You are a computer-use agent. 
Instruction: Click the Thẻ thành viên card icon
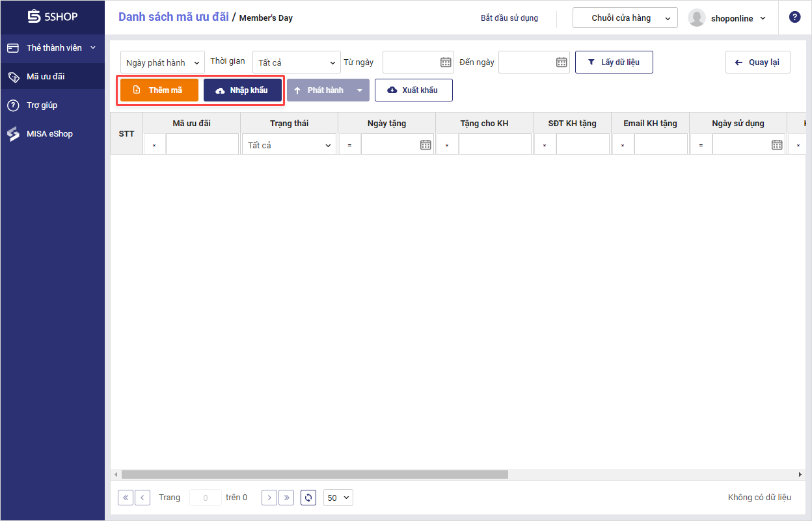coord(13,48)
